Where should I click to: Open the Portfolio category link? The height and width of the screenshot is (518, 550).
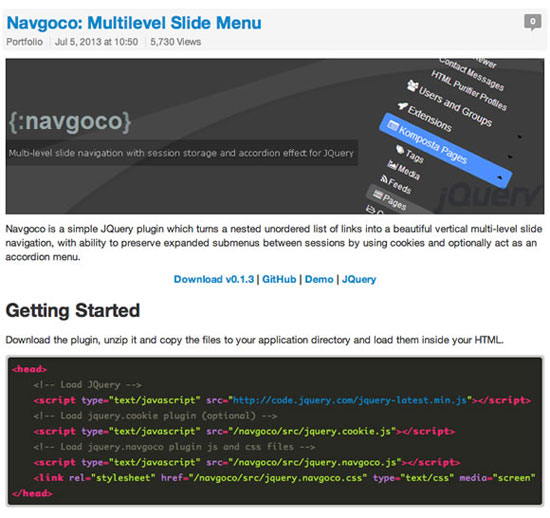[24, 42]
